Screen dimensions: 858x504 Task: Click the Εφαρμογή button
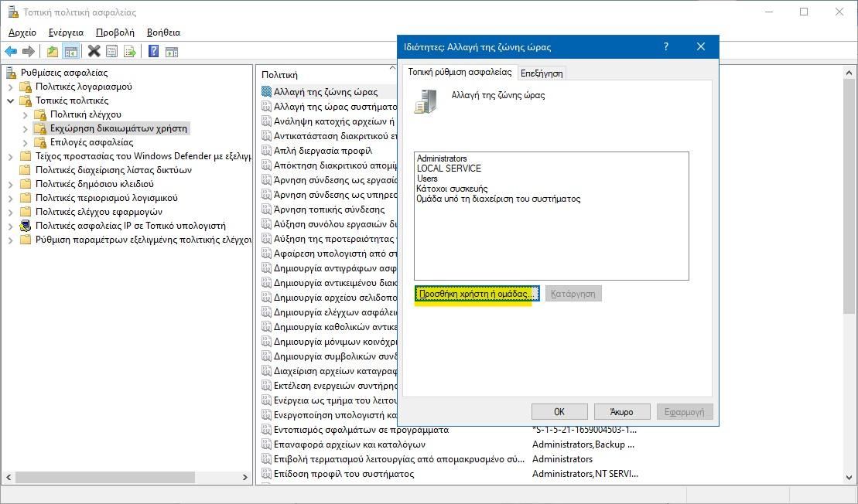(x=685, y=411)
